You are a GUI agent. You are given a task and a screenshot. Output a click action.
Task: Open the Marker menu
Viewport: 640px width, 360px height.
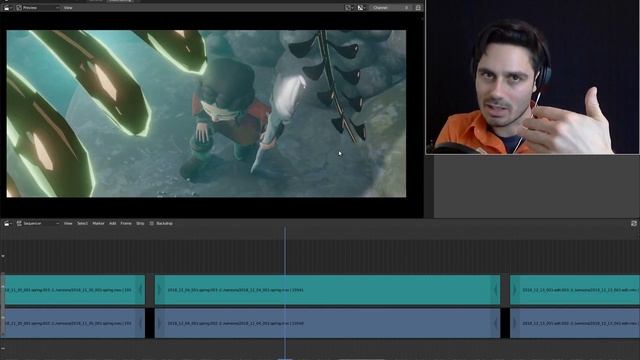pyautogui.click(x=98, y=223)
